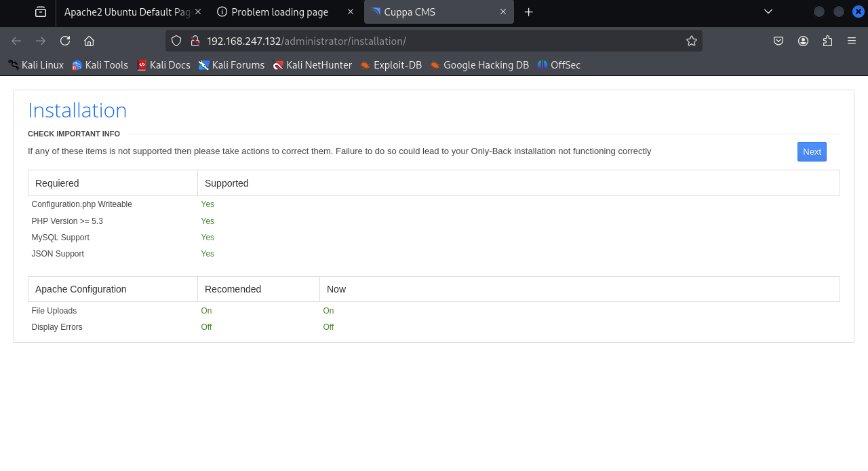Open the Kali Tools bookmark
Viewport: 868px width, 471px height.
(x=100, y=65)
